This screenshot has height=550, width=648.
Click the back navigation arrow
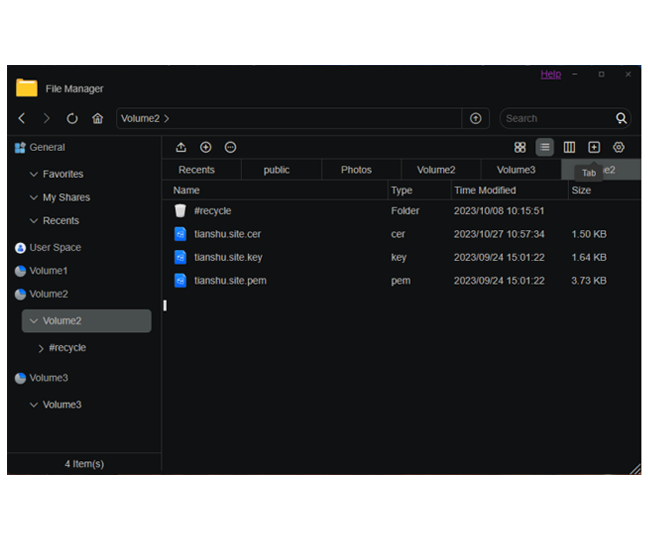(x=22, y=118)
